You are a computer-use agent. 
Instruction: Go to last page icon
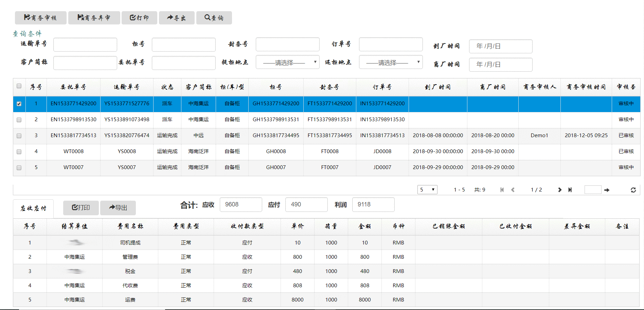[570, 190]
